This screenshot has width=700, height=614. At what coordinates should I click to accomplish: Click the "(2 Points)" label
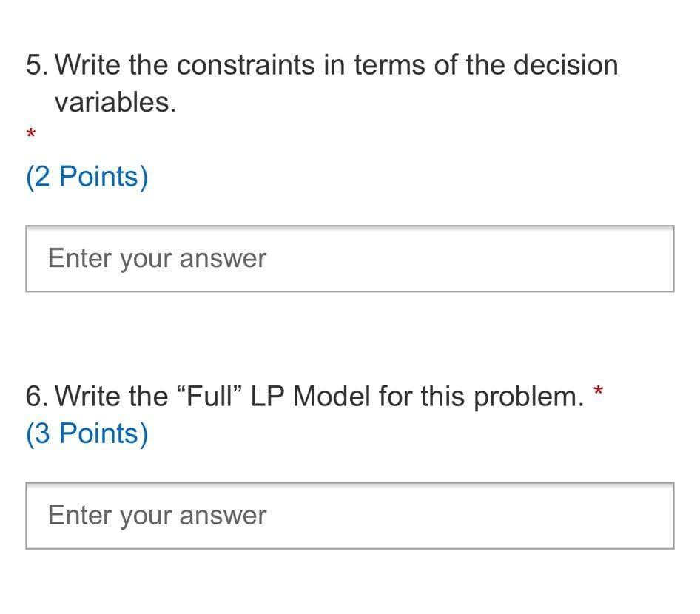(x=87, y=177)
